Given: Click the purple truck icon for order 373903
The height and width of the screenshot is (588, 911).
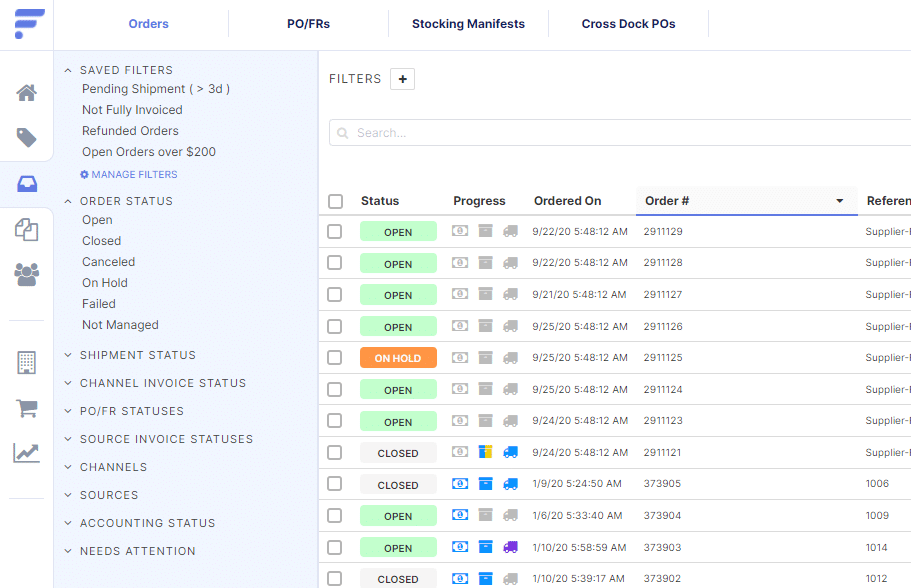Looking at the screenshot, I should click(x=511, y=547).
